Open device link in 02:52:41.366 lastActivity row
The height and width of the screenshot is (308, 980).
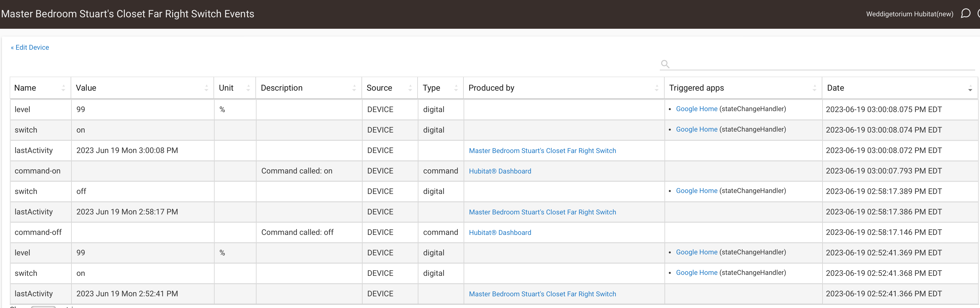[x=542, y=294]
